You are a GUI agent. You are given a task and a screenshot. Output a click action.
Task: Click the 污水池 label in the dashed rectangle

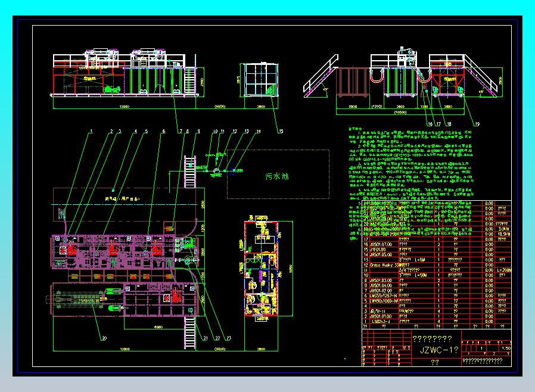277,176
